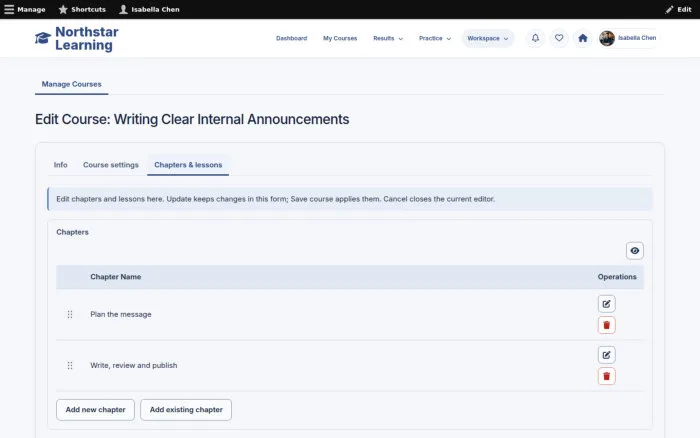700x438 pixels.
Task: Click Add existing chapter button
Action: [x=186, y=409]
